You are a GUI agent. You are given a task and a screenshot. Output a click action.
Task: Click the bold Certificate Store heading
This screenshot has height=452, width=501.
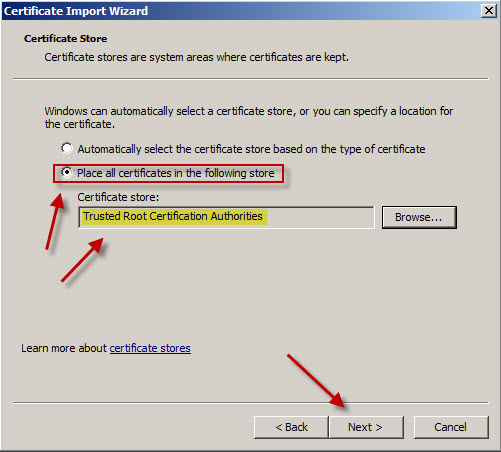[65, 39]
